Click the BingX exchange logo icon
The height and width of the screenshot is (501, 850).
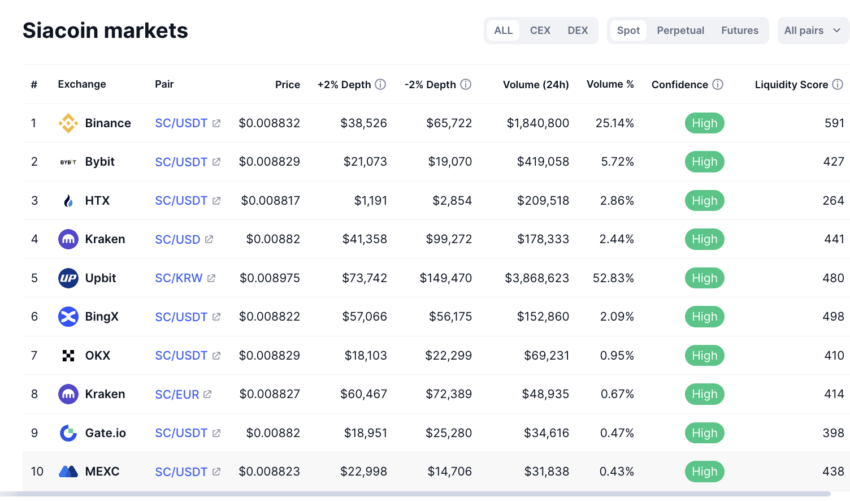(68, 317)
